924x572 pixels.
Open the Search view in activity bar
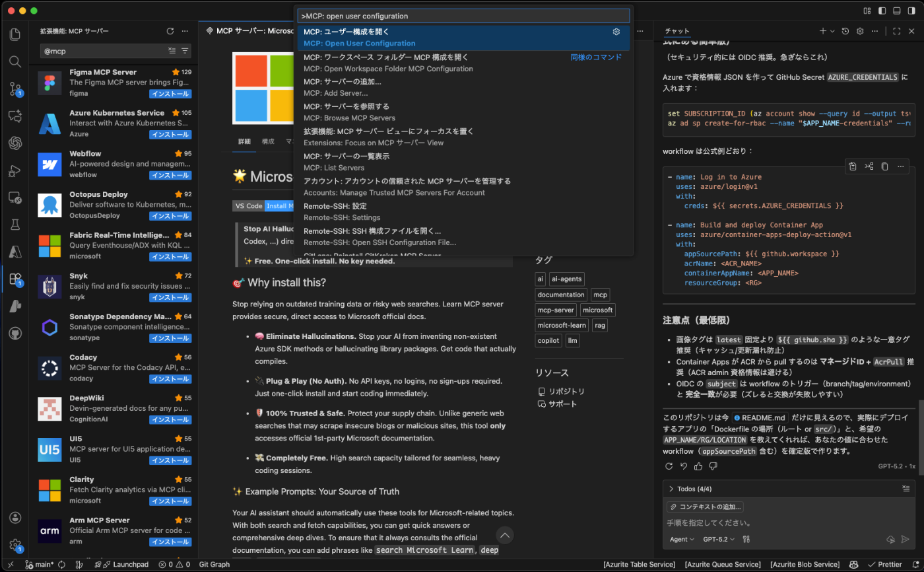(x=15, y=61)
